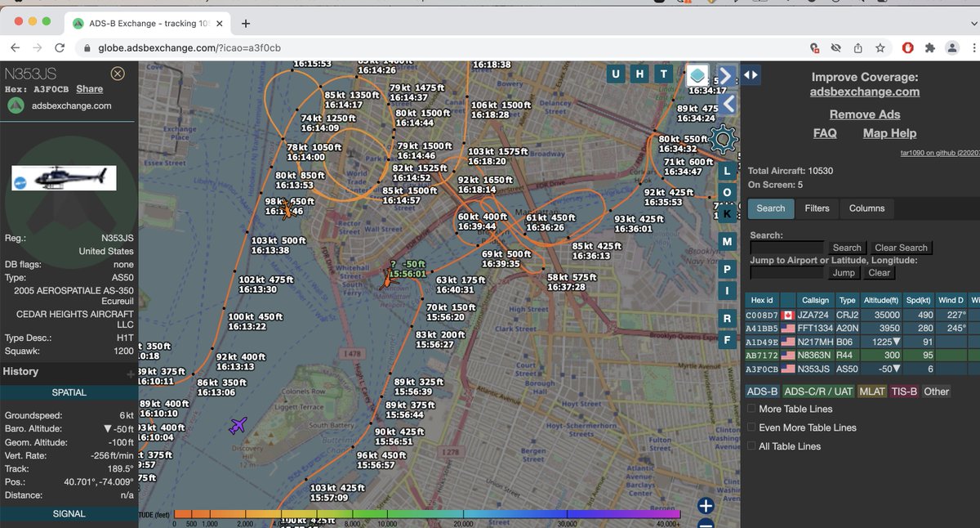Close the N353JS aircraft info panel
This screenshot has width=980, height=528.
pyautogui.click(x=118, y=74)
